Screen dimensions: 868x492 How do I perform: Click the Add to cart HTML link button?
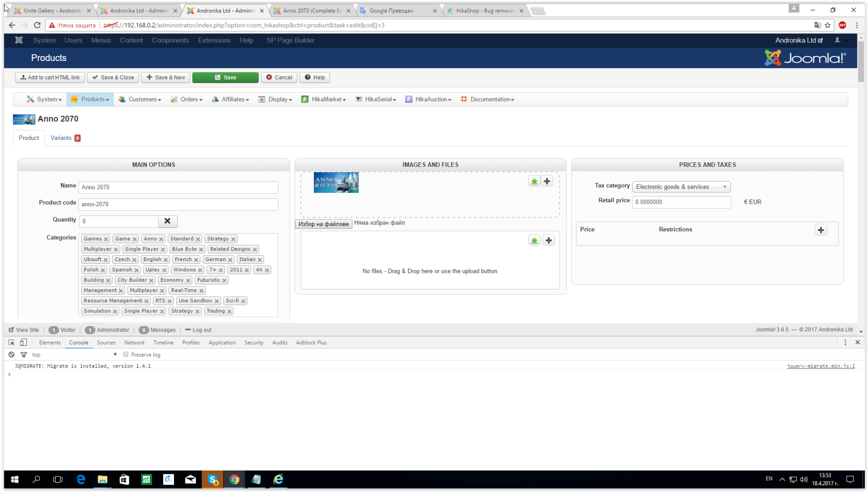coord(50,77)
